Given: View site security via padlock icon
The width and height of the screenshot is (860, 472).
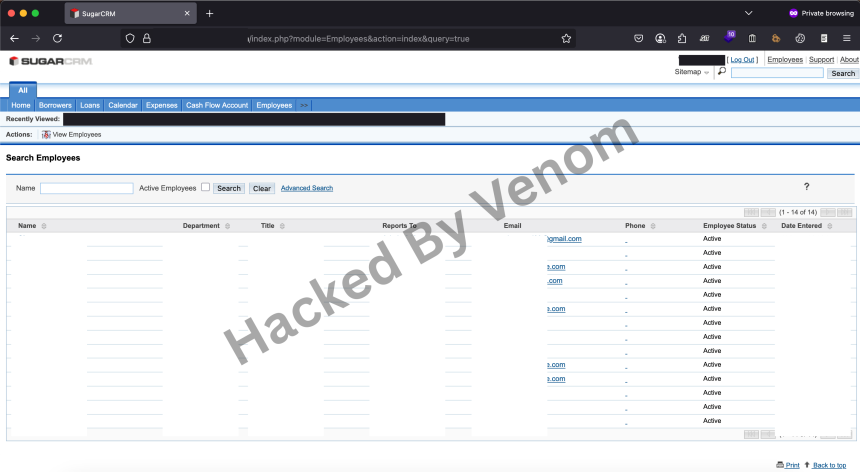Looking at the screenshot, I should 147,38.
